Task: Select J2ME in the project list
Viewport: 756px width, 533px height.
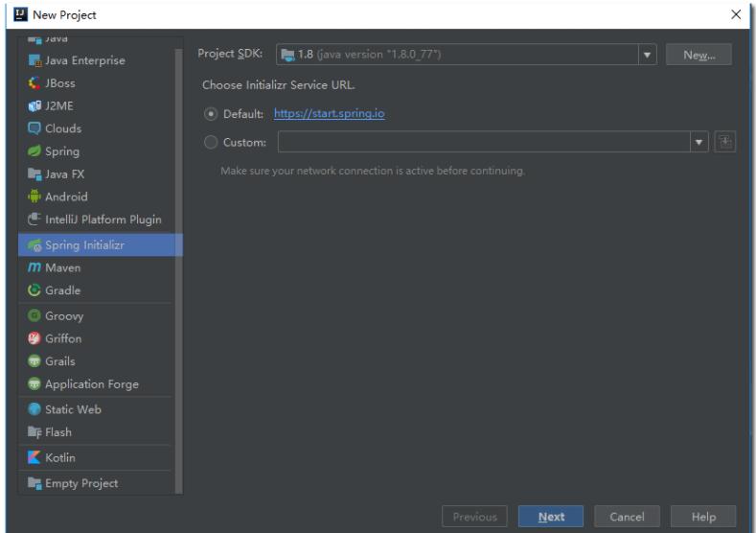Action: coord(100,106)
